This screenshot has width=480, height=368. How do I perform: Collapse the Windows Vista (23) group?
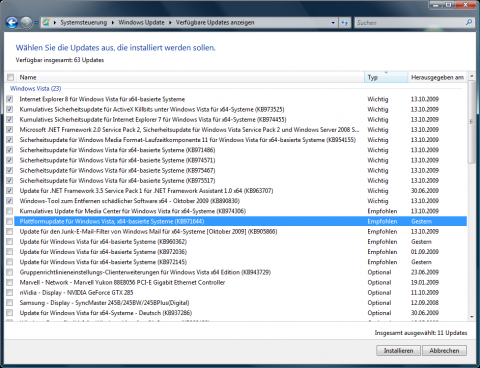[35, 88]
